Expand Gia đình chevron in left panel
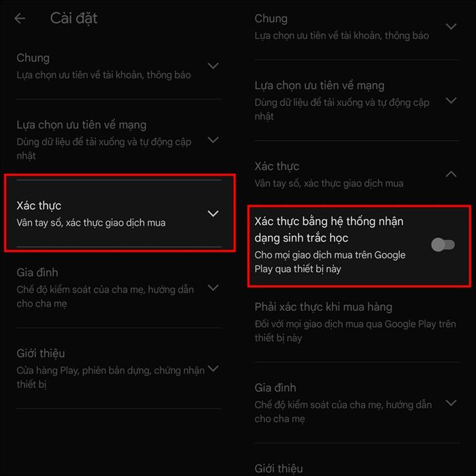Screen dimensions: 476x476 coord(213,287)
